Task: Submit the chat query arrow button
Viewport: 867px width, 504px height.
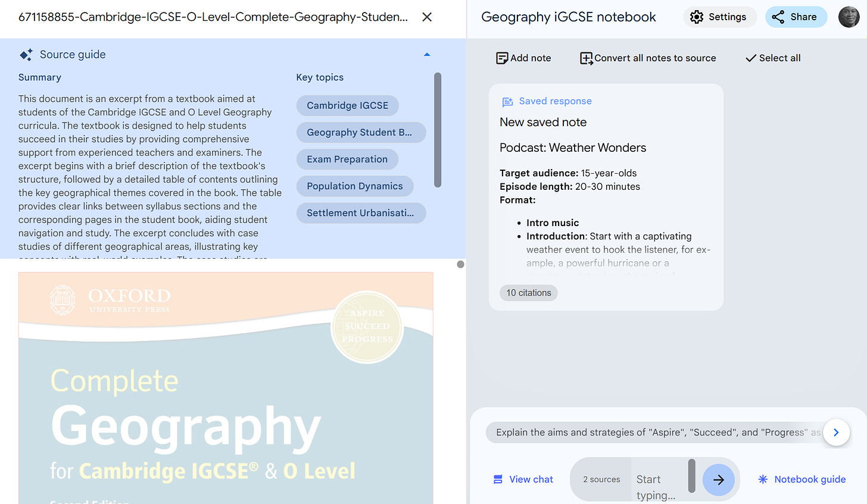Action: point(718,480)
